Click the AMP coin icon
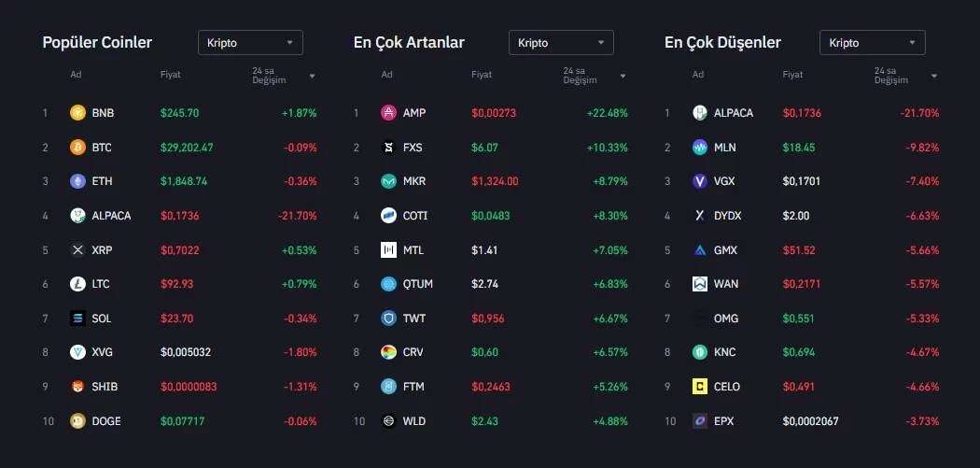The width and height of the screenshot is (980, 468). 389,113
